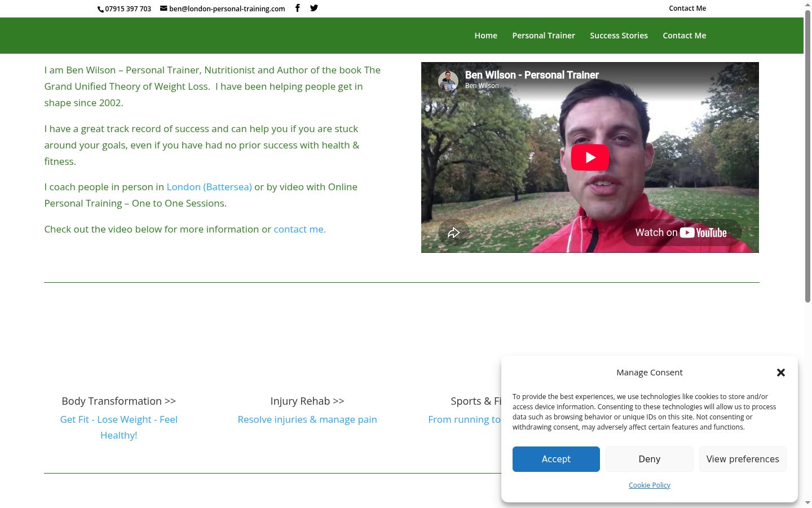Open Contact Me in green navigation bar

pos(684,36)
